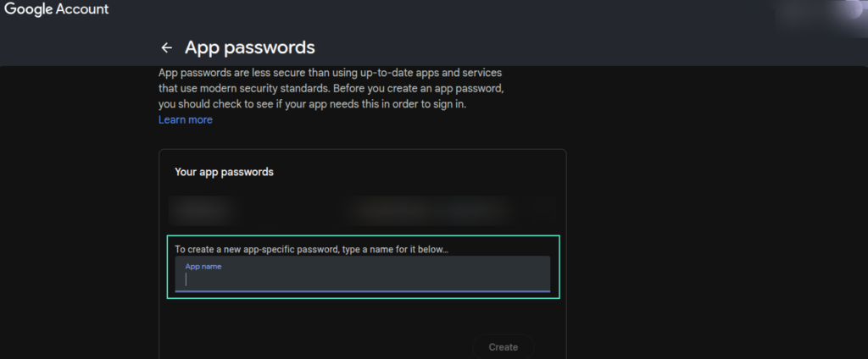Screen dimensions: 868x359
Task: Click the blurred delete icon on the password row
Action: [x=545, y=208]
